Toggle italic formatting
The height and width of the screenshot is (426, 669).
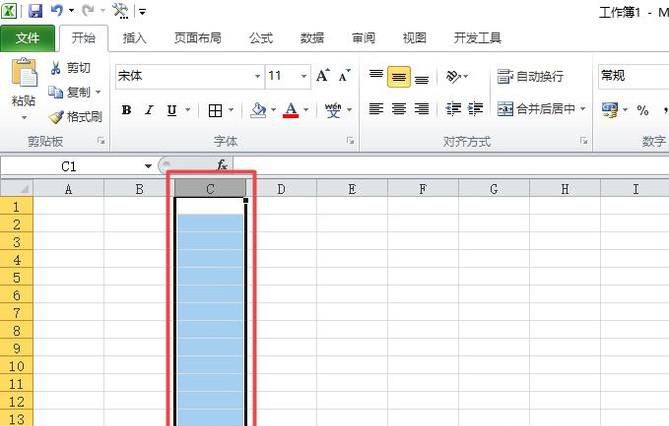pyautogui.click(x=149, y=110)
